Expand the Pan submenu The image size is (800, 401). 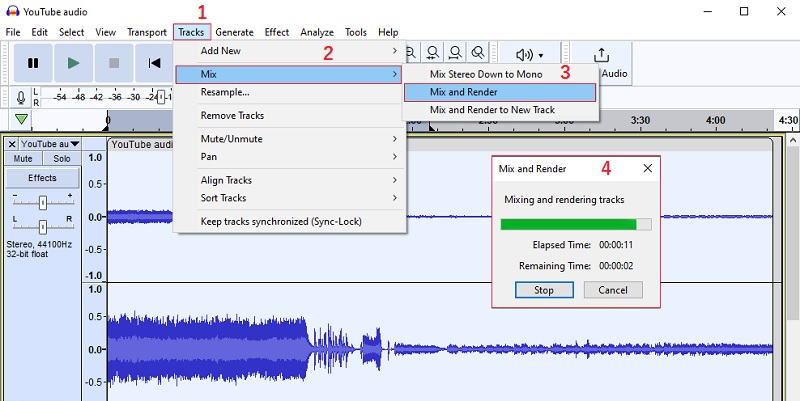tap(289, 157)
